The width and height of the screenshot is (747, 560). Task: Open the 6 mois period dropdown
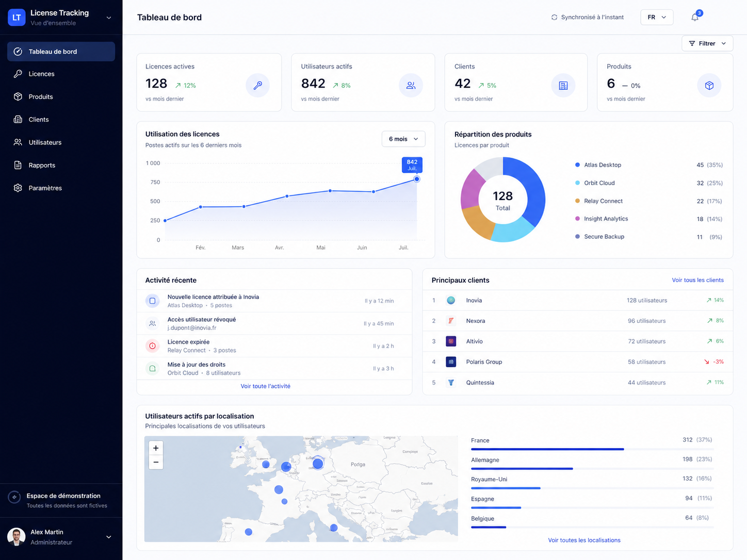[403, 139]
